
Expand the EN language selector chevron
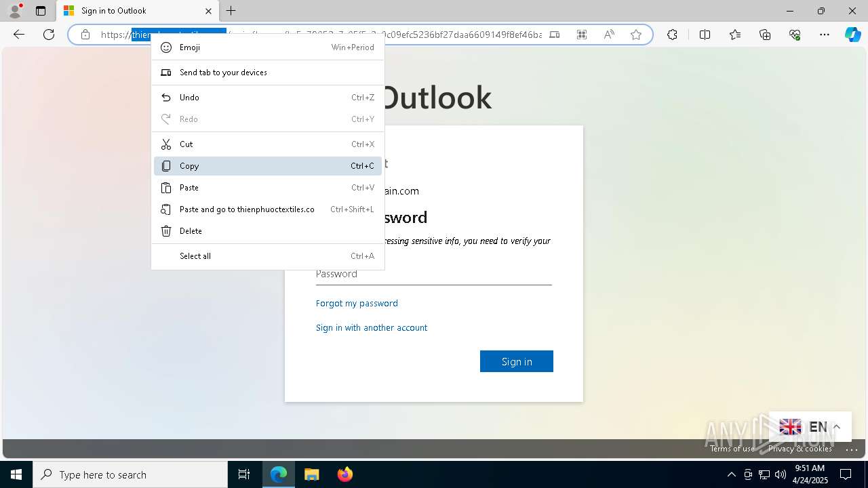point(837,427)
